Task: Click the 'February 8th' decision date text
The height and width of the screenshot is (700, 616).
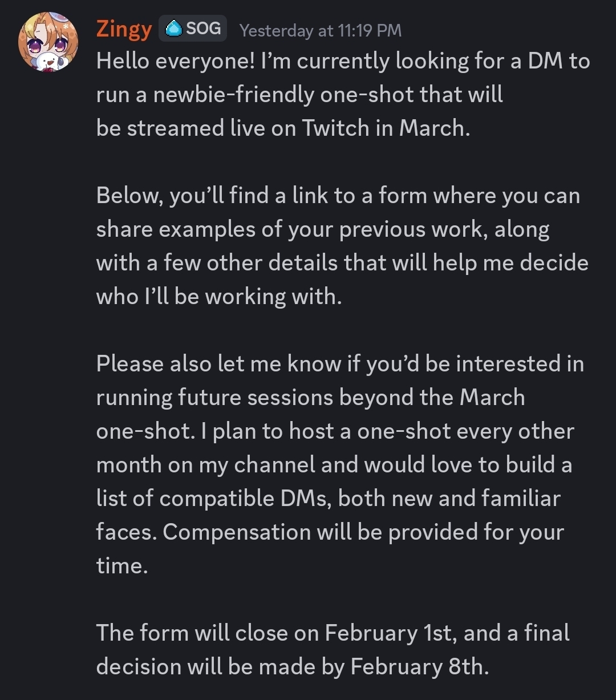Action: click(419, 667)
